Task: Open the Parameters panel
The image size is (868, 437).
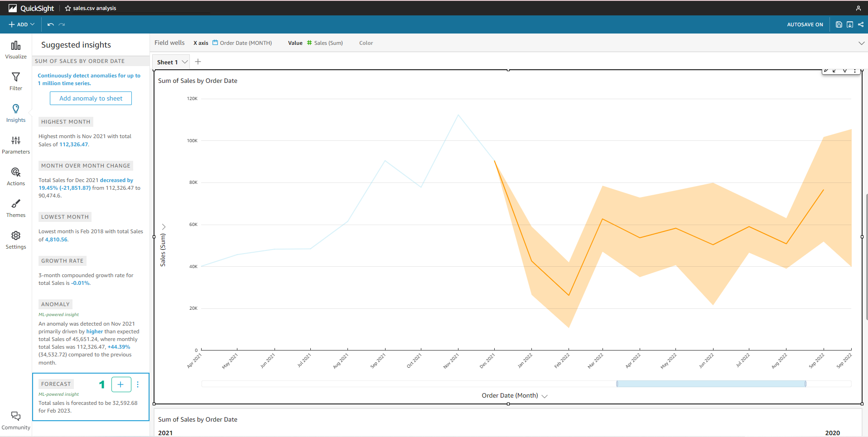Action: [x=16, y=145]
